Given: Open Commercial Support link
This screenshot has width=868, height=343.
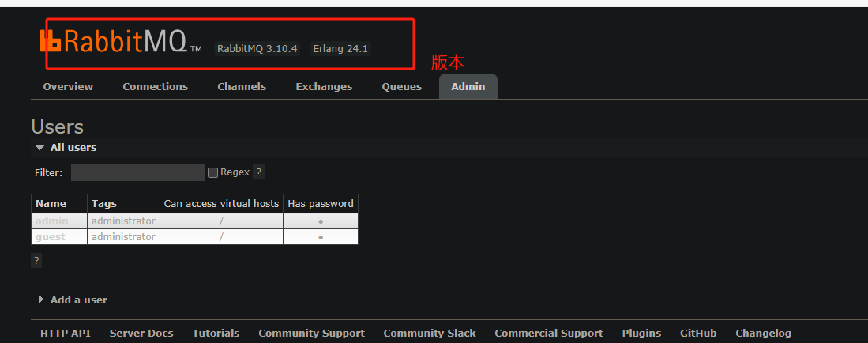Looking at the screenshot, I should pyautogui.click(x=549, y=333).
